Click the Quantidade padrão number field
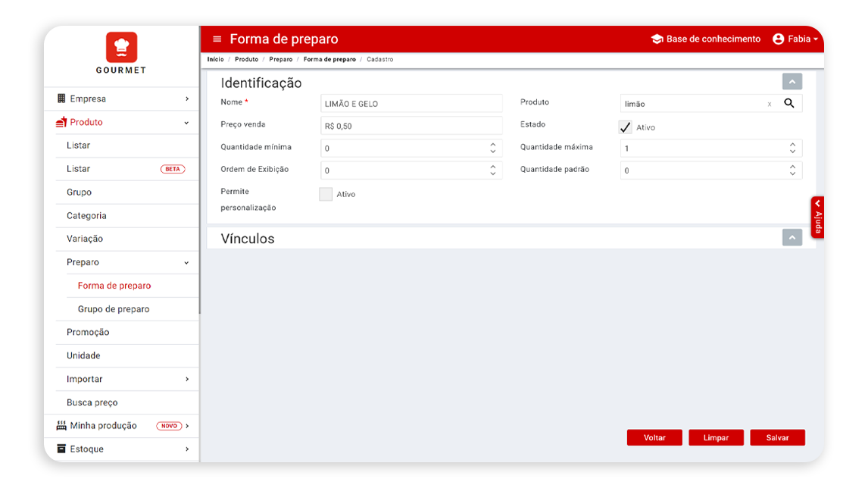 point(711,170)
